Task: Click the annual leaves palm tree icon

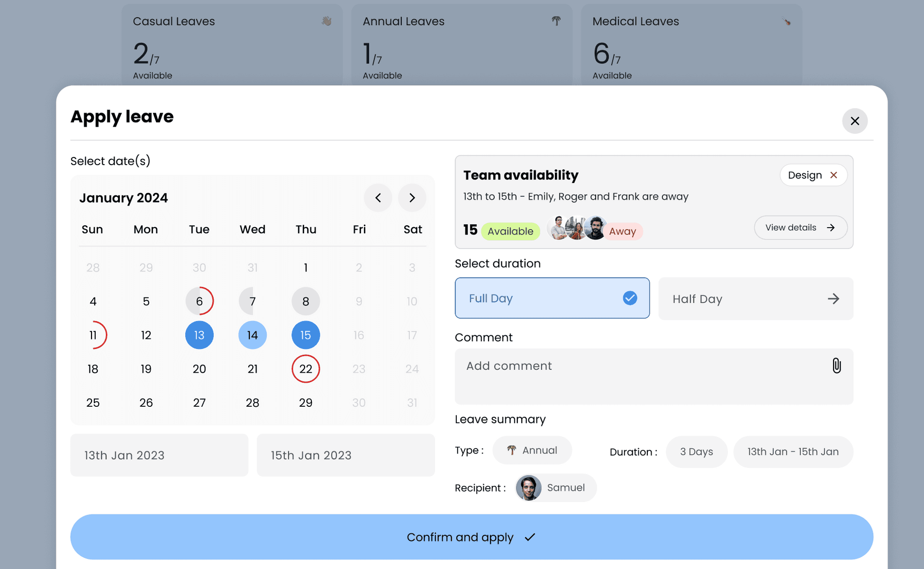Action: pos(556,21)
